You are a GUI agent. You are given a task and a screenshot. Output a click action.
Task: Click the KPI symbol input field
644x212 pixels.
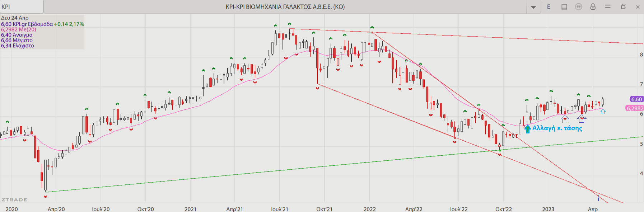point(22,7)
